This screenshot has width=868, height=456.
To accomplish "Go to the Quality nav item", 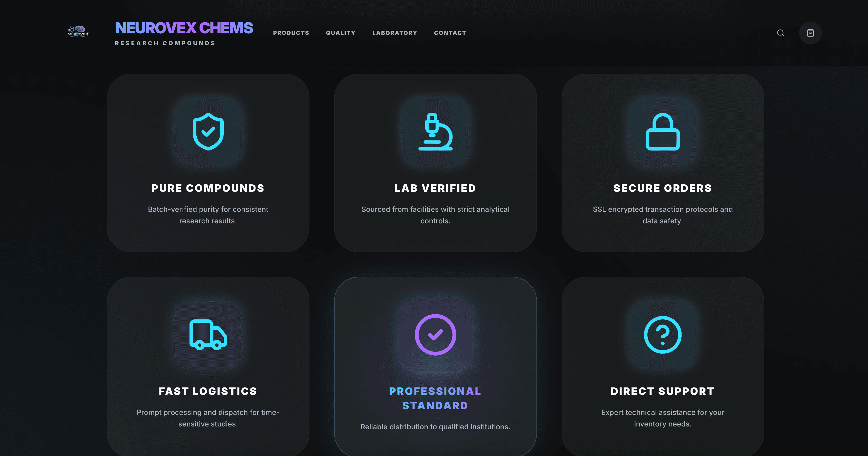I will 340,33.
